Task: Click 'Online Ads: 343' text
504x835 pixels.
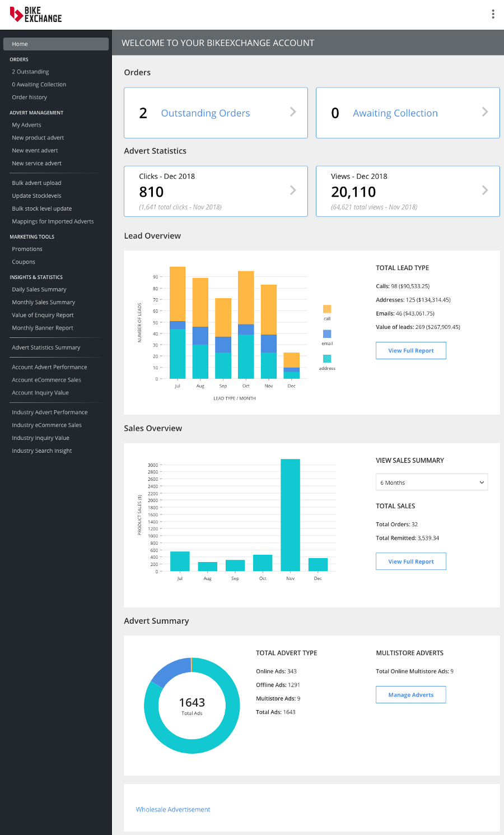Action: [x=276, y=671]
